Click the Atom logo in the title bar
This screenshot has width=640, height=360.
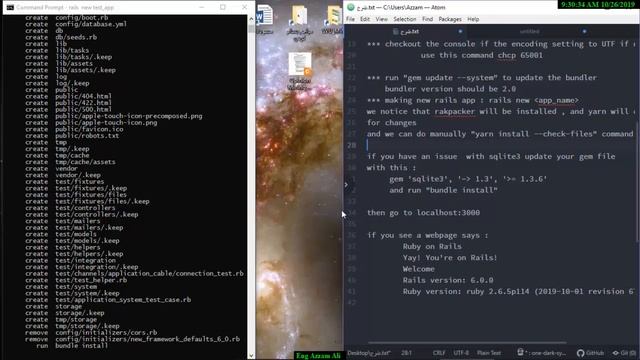click(x=350, y=7)
